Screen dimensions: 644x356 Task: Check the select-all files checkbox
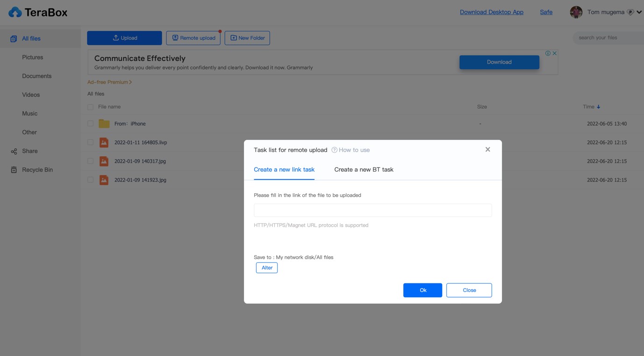[90, 107]
